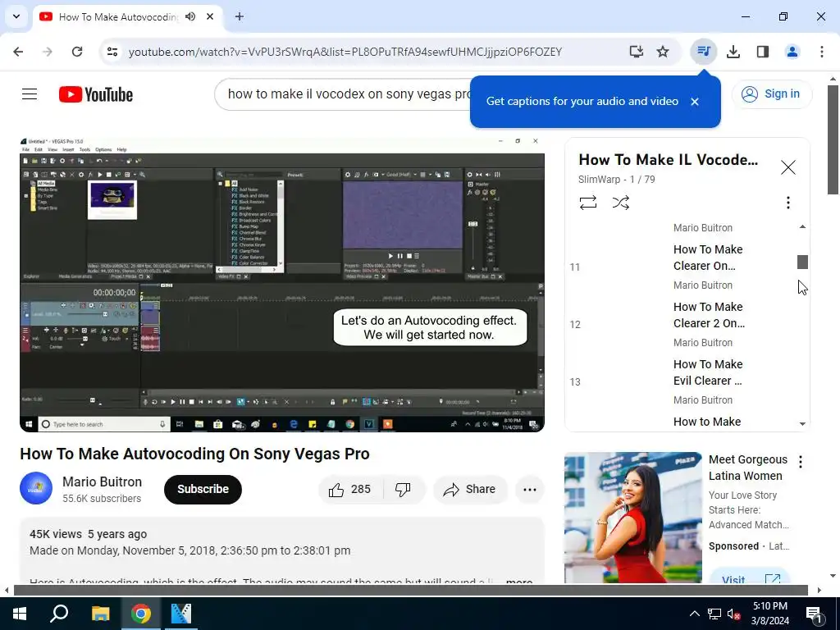Open the notification center icon
This screenshot has width=840, height=630.
tap(814, 614)
